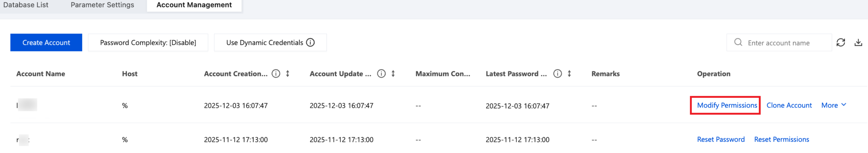Sort by Account Update time arrows

(393, 74)
